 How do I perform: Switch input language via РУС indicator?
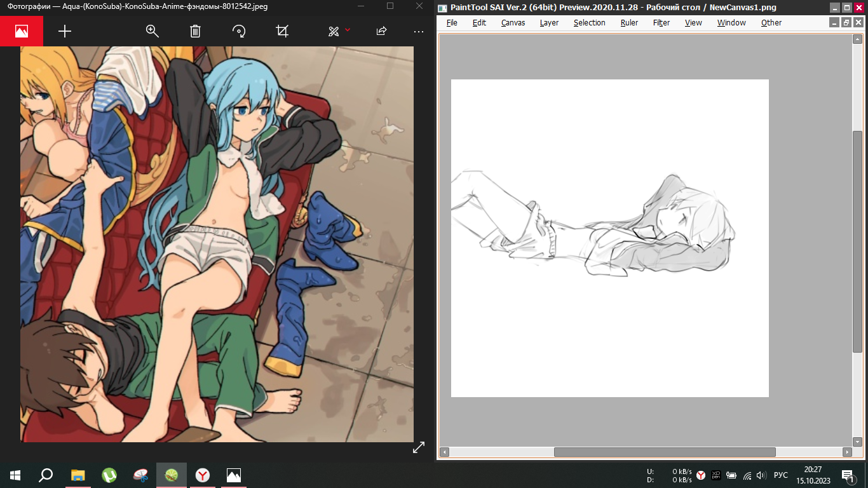pos(781,475)
